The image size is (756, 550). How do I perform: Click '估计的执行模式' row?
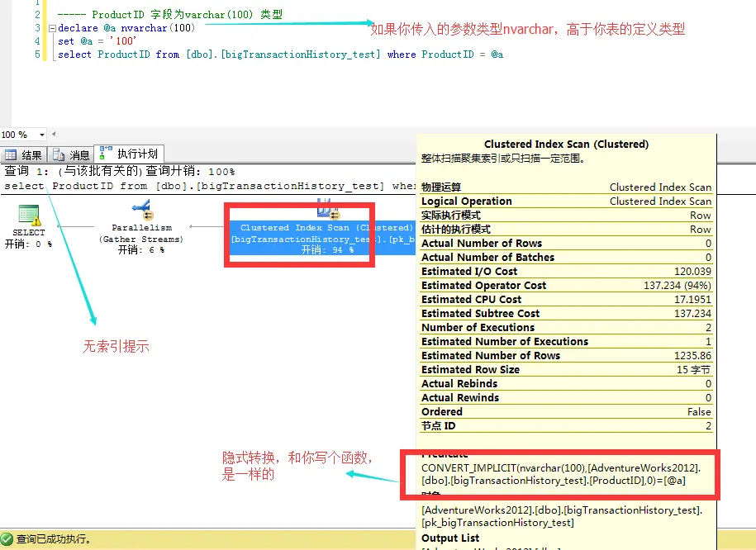click(x=566, y=229)
